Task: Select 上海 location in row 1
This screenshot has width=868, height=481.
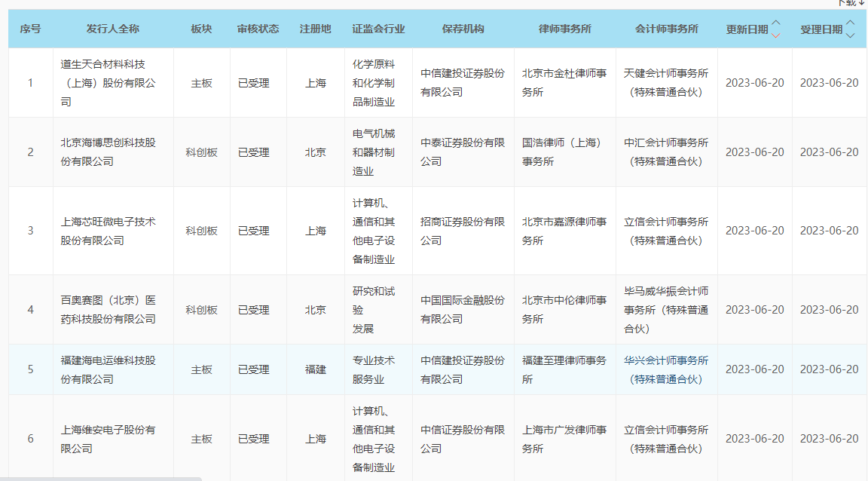Action: point(316,83)
